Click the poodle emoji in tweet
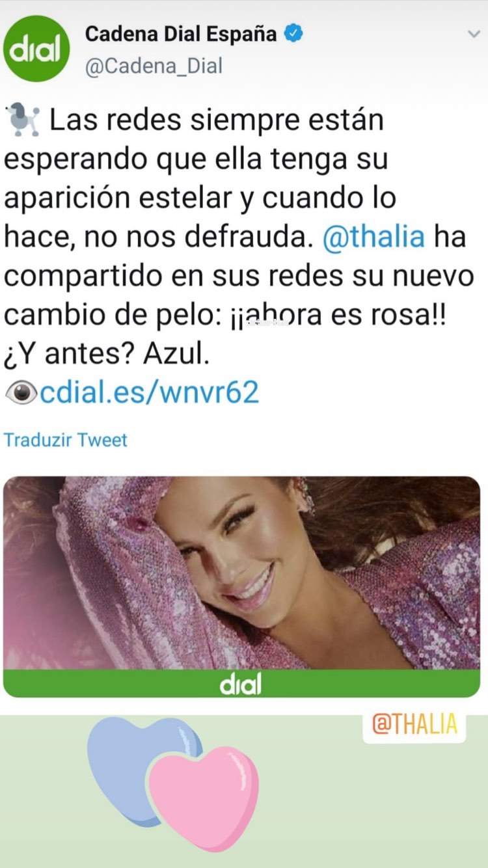 (x=25, y=121)
